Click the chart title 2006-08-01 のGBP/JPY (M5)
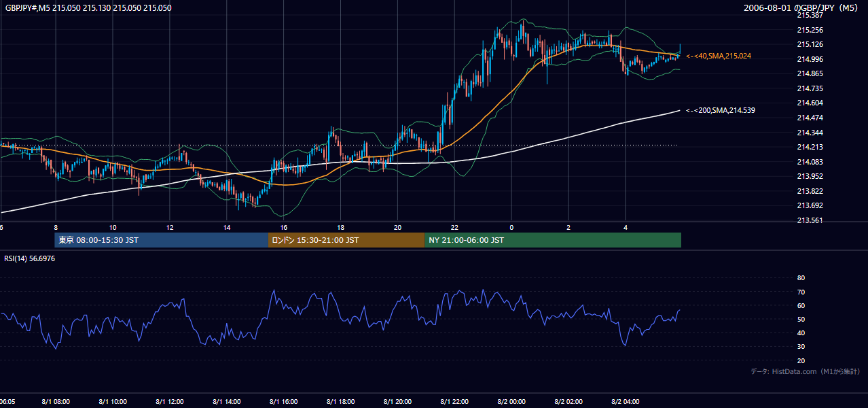This screenshot has width=868, height=408. [801, 8]
